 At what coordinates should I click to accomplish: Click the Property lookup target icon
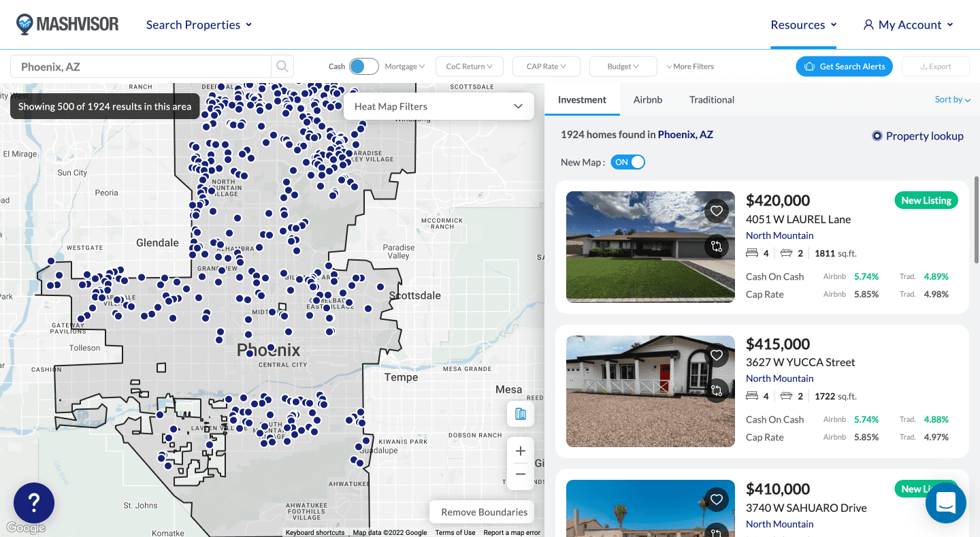(x=877, y=135)
